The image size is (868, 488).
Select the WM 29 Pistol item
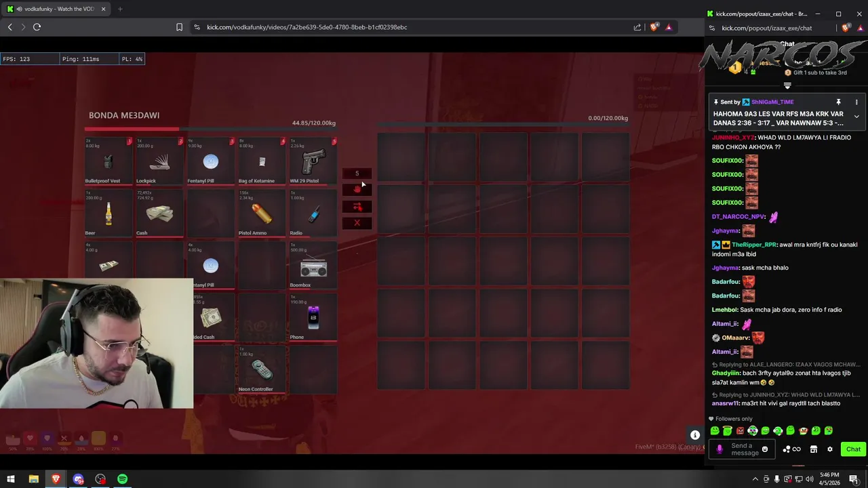(313, 161)
